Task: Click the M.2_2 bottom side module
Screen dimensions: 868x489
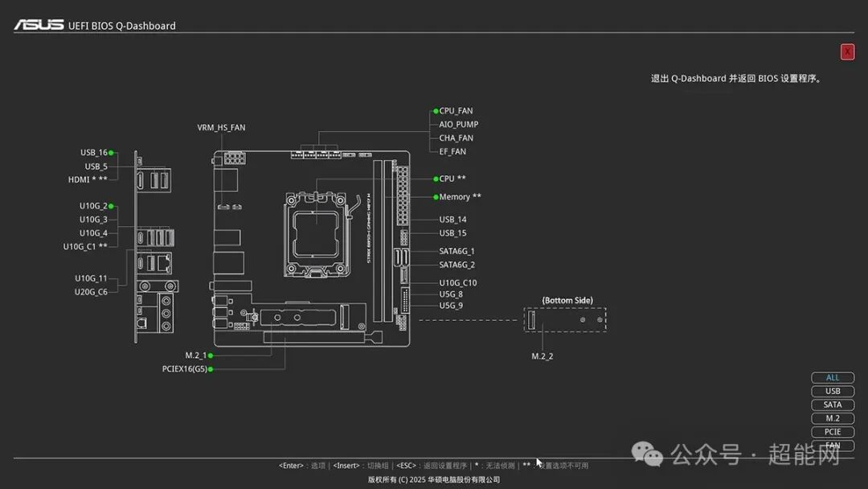Action: click(x=563, y=318)
